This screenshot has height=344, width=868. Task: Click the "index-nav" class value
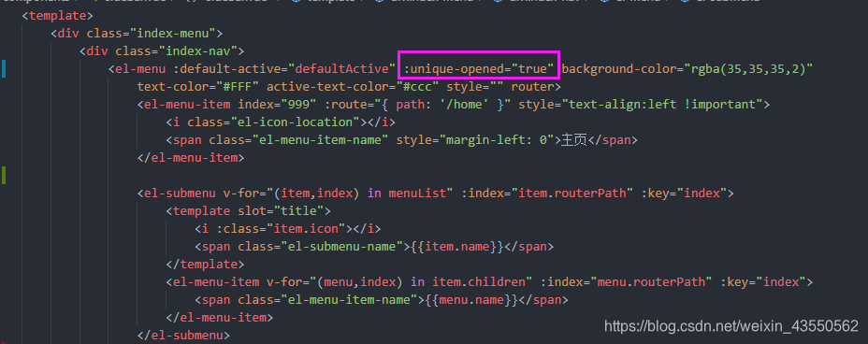(x=201, y=51)
